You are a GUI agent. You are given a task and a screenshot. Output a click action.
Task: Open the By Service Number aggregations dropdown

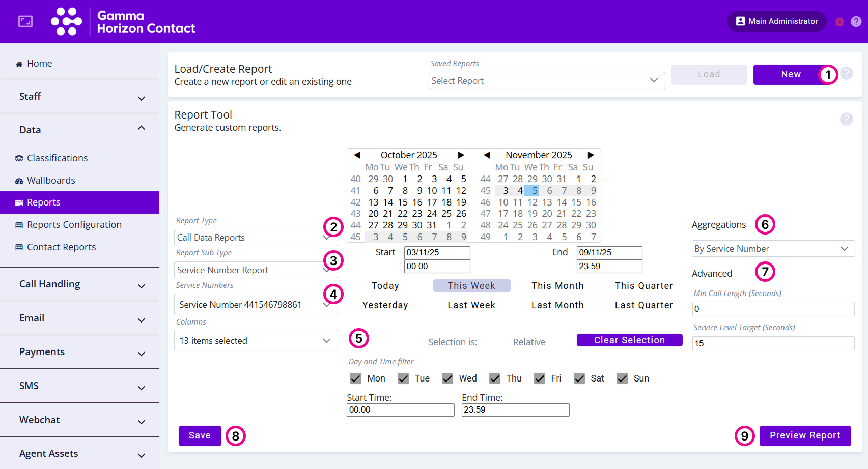pos(772,249)
